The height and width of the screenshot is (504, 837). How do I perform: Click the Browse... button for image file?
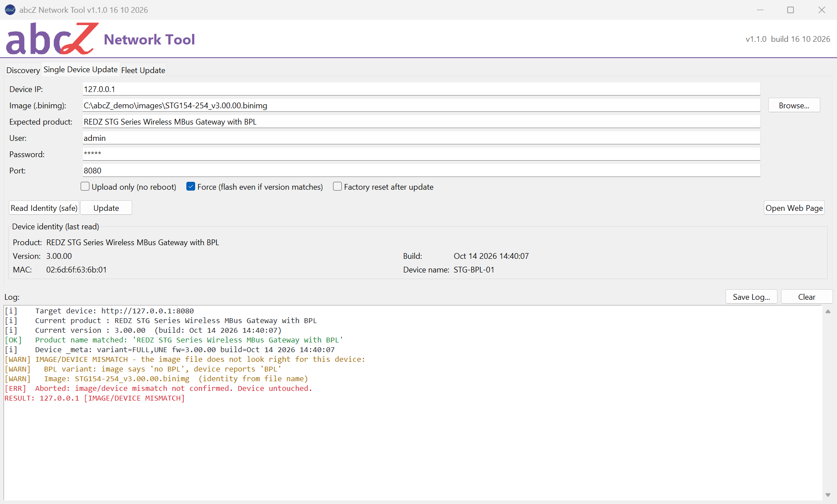click(x=794, y=105)
